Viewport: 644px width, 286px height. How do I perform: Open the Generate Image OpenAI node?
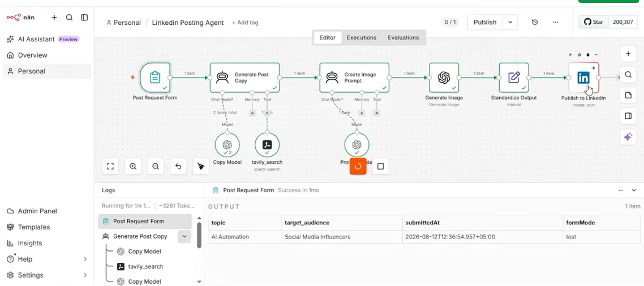pyautogui.click(x=444, y=77)
